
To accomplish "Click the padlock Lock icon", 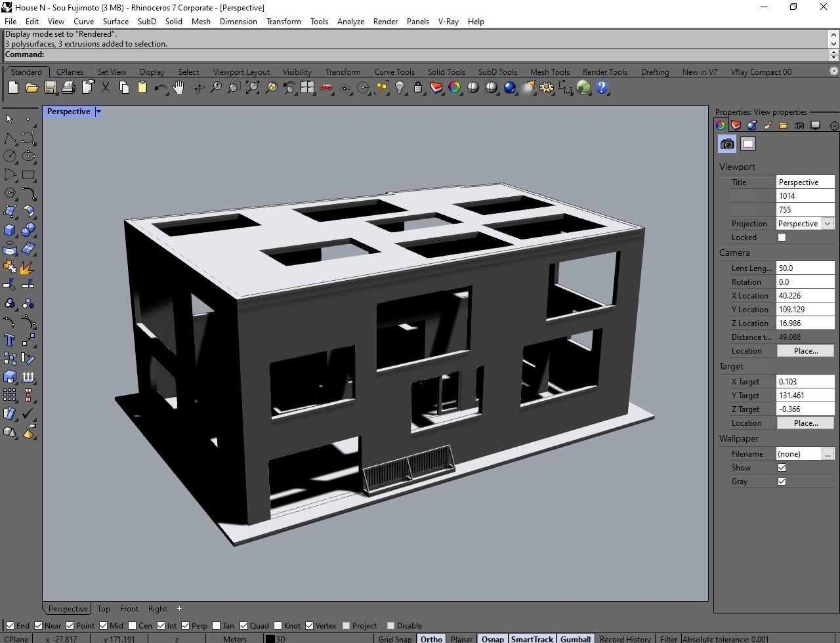I will (x=417, y=87).
